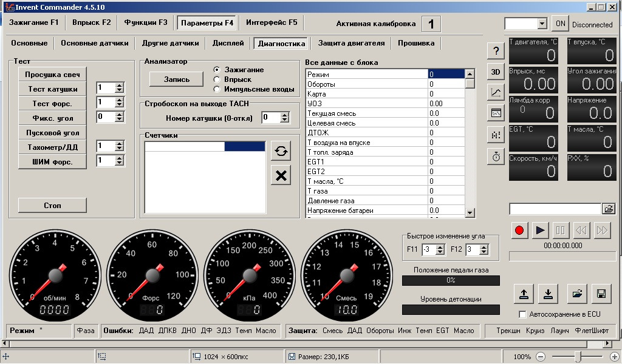Click the Просушка свеч button
Viewport: 622px width, 364px height.
(52, 75)
